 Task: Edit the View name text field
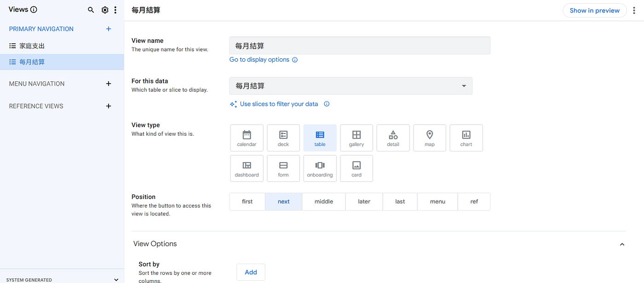[x=360, y=46]
